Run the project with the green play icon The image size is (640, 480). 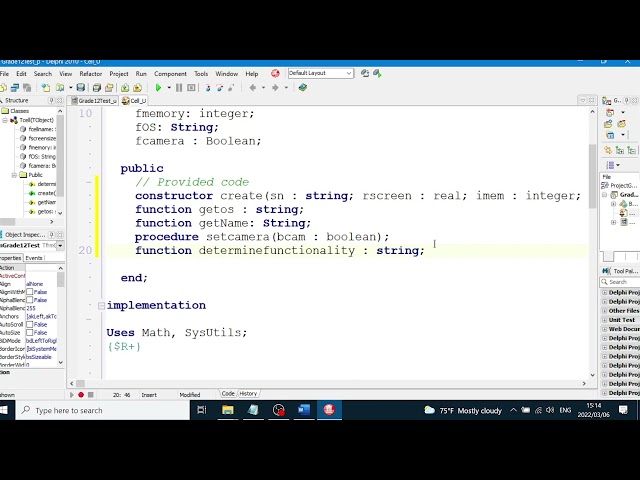pyautogui.click(x=158, y=87)
